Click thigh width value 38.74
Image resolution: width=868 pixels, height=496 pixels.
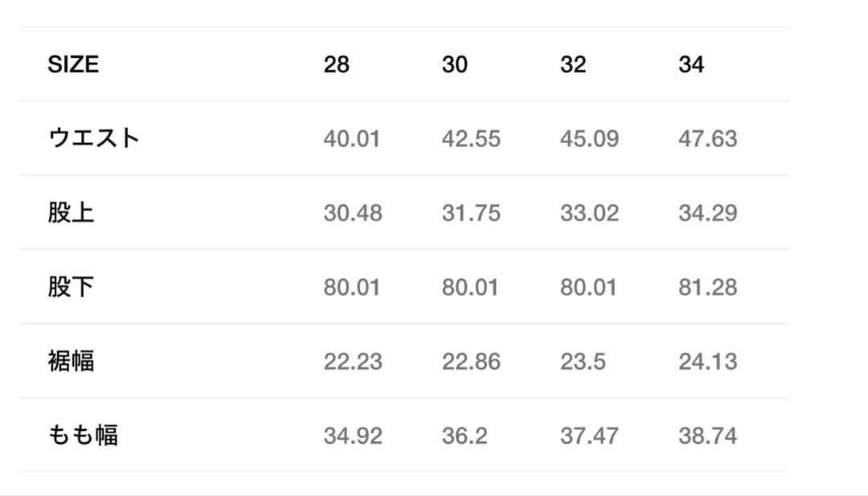707,436
